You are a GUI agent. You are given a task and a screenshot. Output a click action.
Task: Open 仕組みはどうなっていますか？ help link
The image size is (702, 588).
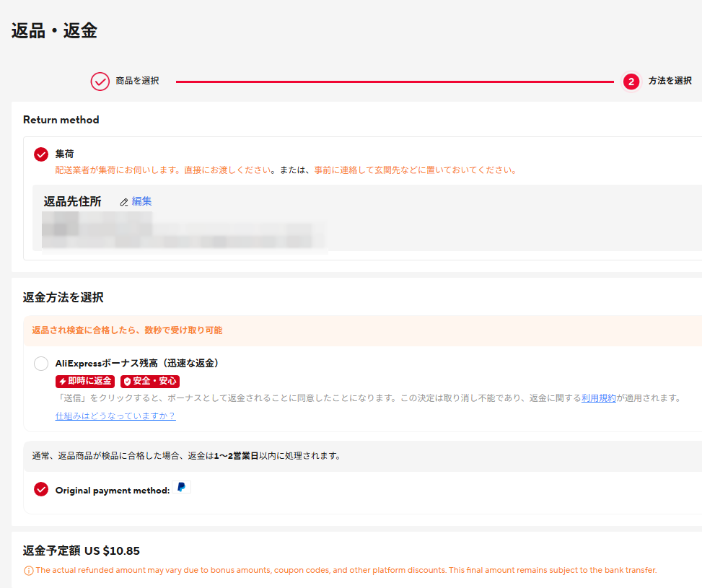pos(115,416)
